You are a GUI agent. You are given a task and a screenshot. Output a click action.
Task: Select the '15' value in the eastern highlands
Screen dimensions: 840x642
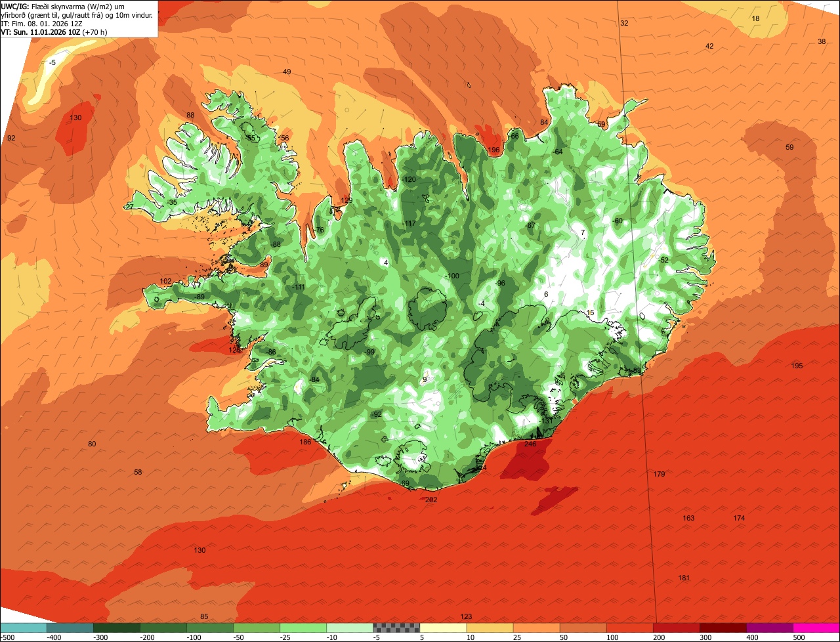[590, 313]
